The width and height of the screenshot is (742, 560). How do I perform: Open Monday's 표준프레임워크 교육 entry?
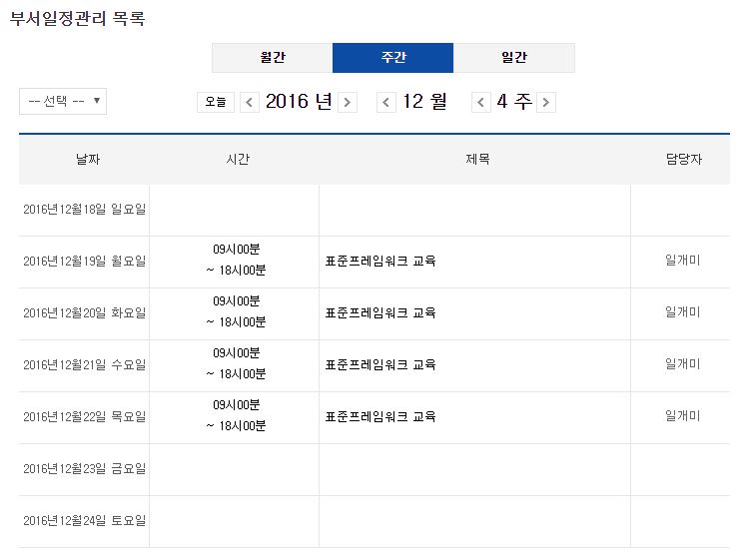click(380, 262)
